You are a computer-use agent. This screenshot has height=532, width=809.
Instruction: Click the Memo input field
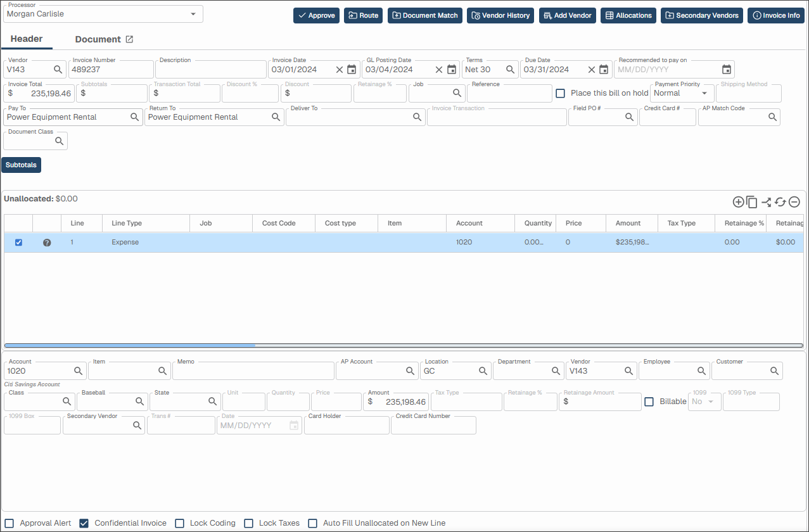click(x=253, y=370)
